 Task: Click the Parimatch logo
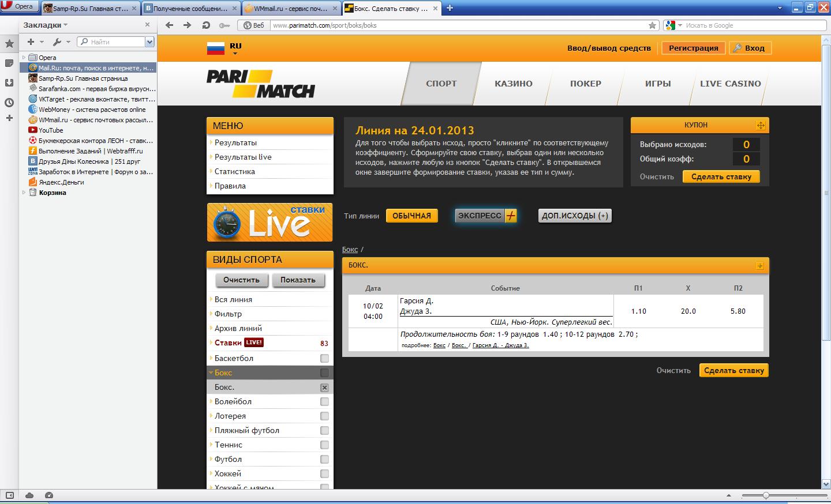coord(261,84)
